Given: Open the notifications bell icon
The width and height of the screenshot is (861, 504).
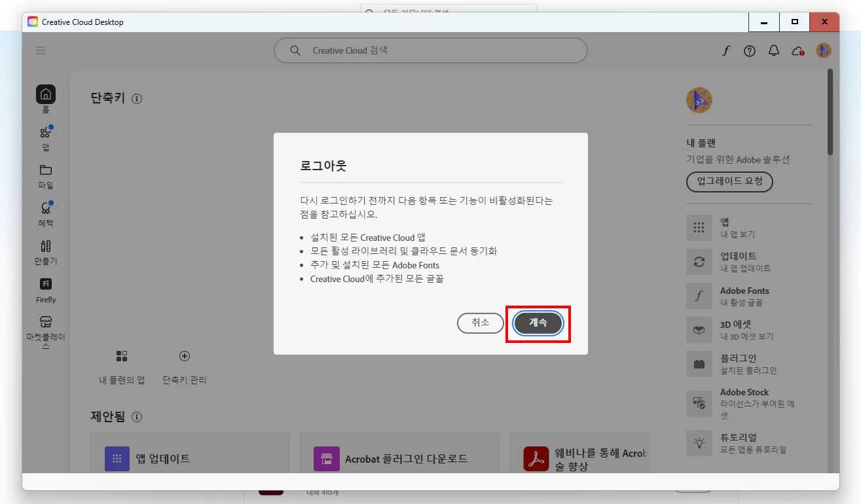Looking at the screenshot, I should [774, 50].
